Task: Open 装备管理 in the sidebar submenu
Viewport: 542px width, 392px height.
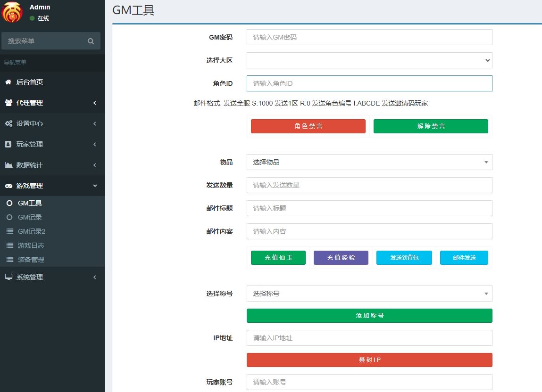Action: click(31, 260)
